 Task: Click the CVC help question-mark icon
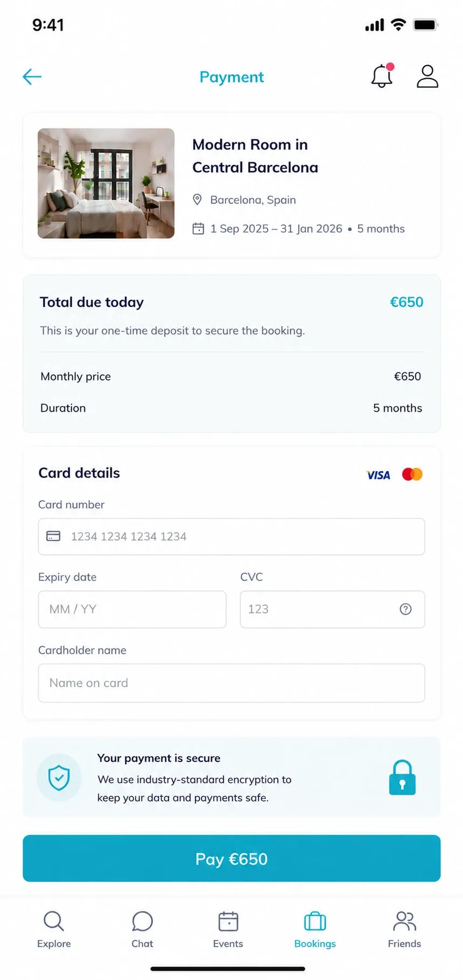[x=405, y=609]
